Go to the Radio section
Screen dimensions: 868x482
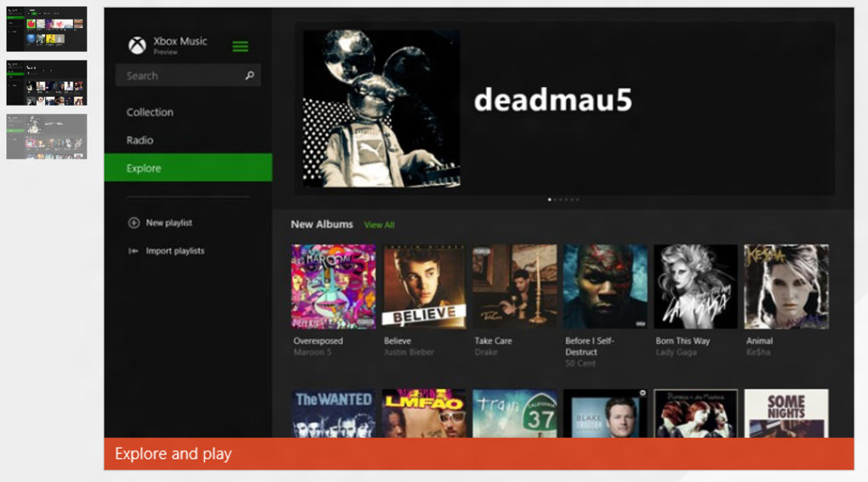tap(140, 141)
